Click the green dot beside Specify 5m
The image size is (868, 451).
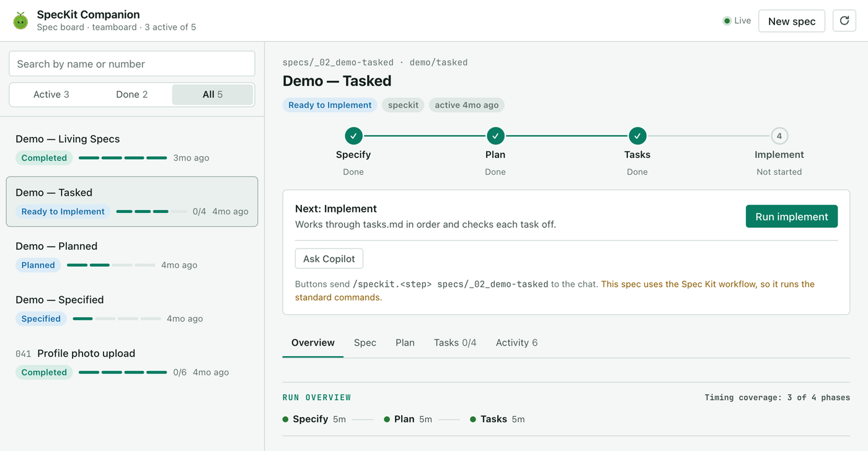click(286, 419)
